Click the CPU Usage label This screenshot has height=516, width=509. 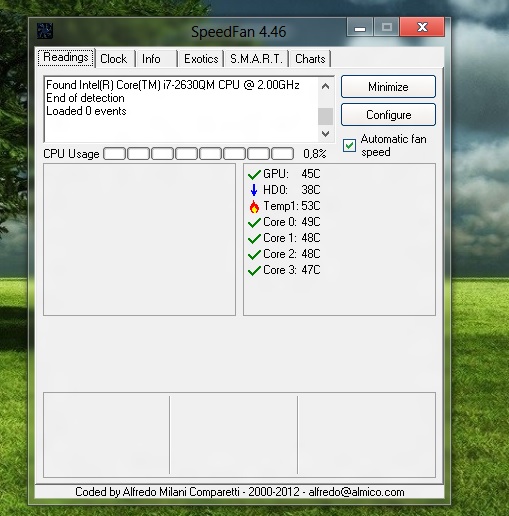click(71, 154)
